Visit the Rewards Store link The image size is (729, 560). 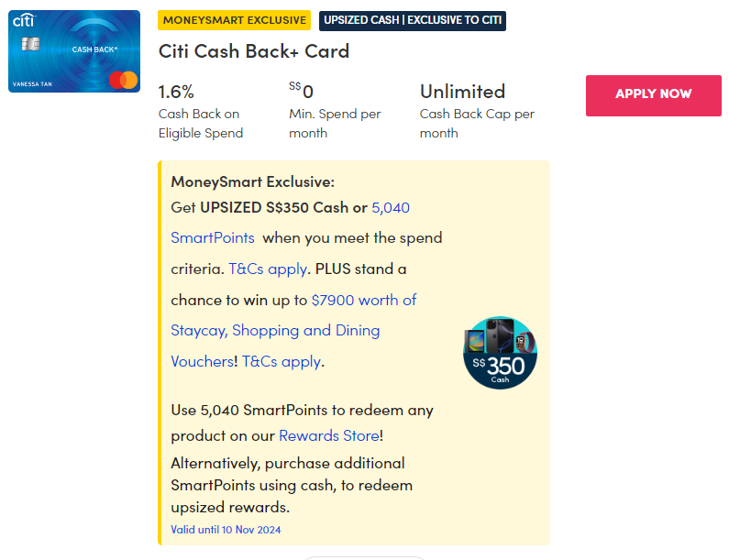point(328,435)
